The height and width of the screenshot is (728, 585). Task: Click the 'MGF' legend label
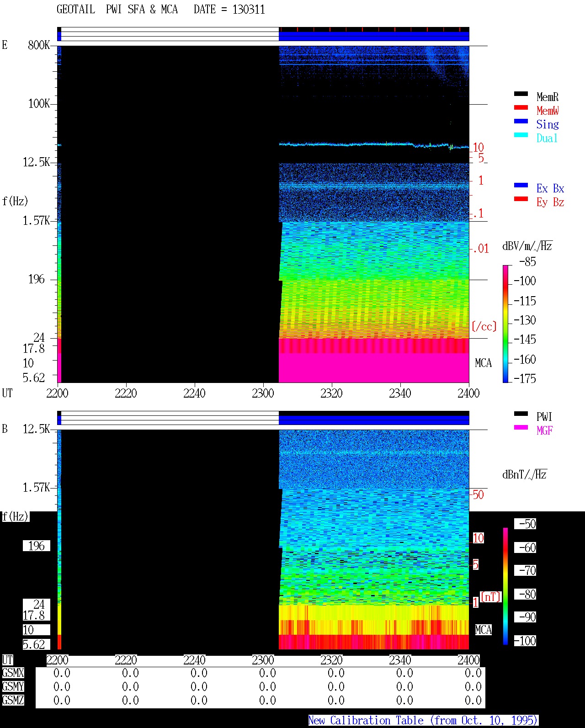[x=545, y=430]
